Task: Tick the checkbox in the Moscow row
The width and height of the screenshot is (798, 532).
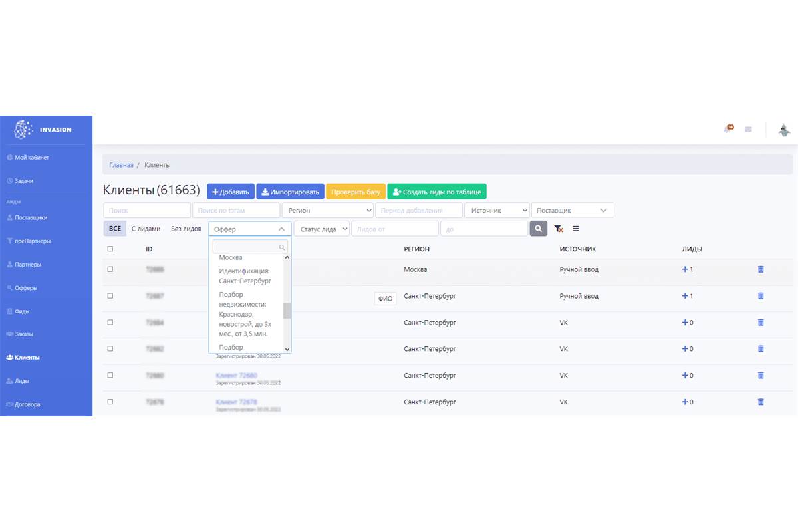Action: 110,269
